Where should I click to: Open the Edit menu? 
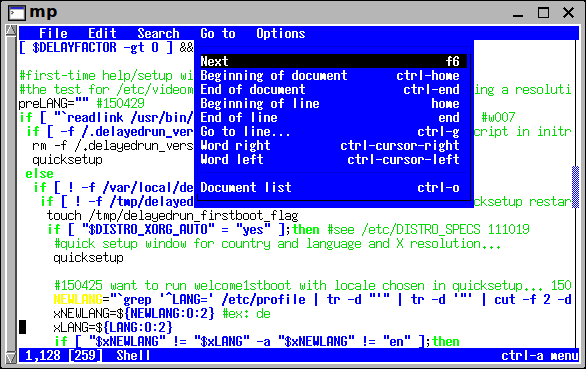pos(102,34)
